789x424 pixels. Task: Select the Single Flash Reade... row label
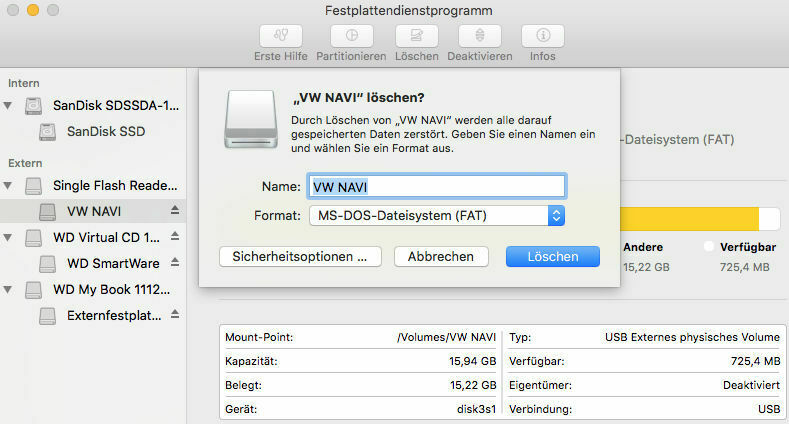115,186
